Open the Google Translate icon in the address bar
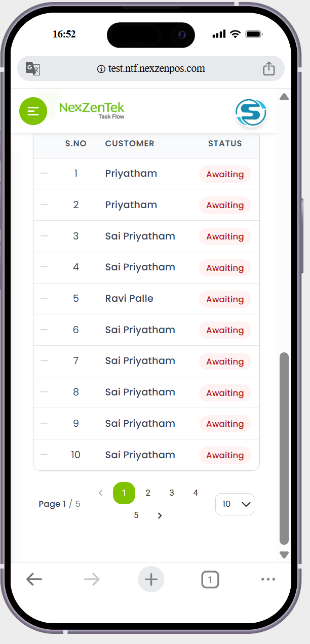 tap(32, 68)
